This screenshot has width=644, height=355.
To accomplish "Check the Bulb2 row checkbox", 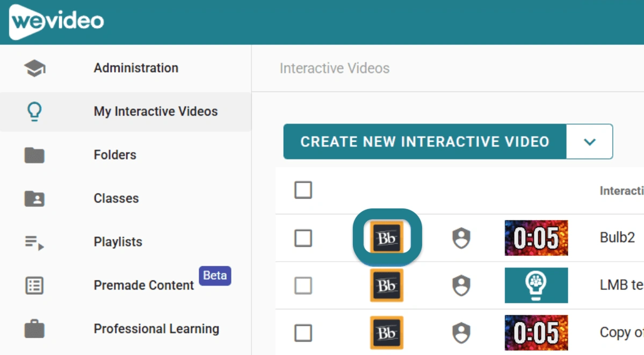I will click(303, 238).
